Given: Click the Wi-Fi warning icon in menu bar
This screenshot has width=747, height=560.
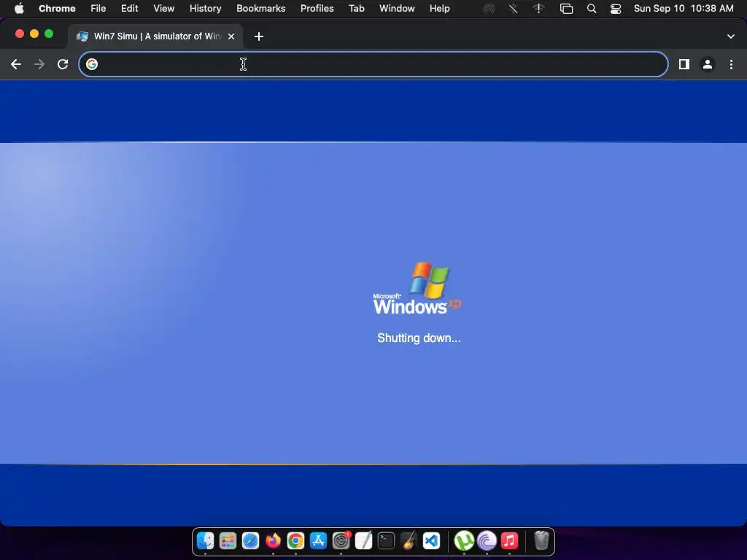Looking at the screenshot, I should click(x=539, y=9).
